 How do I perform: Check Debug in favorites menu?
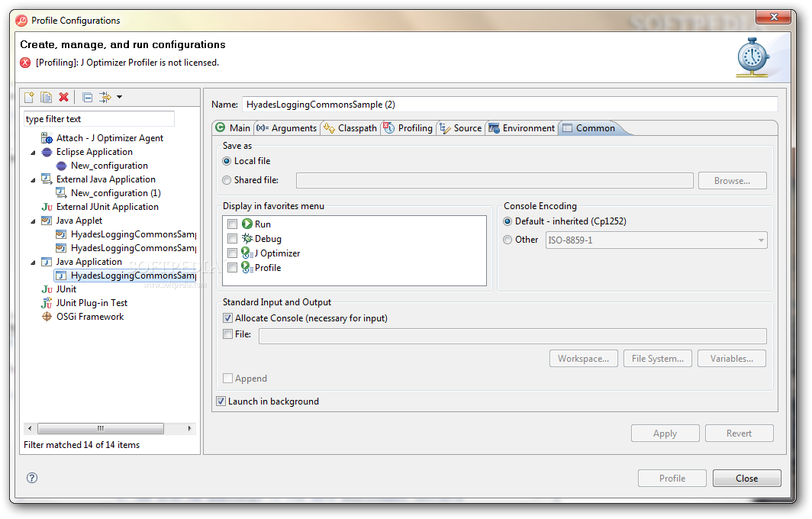pos(233,239)
